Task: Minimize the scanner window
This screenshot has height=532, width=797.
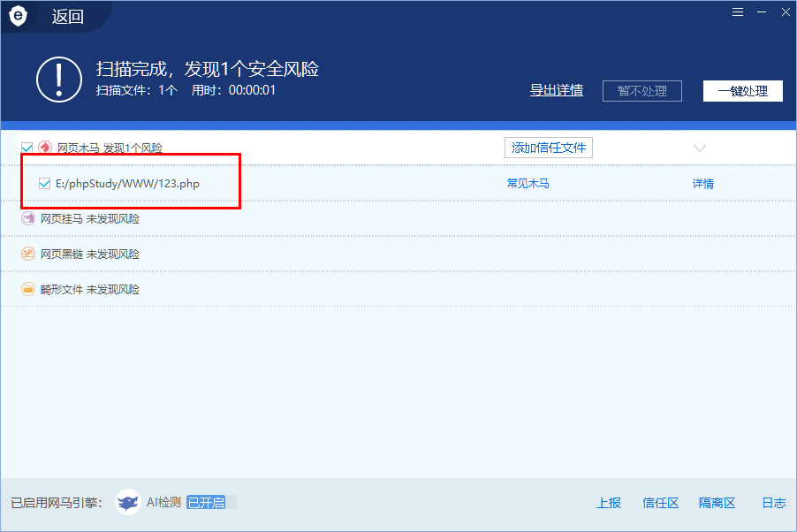Action: click(762, 12)
